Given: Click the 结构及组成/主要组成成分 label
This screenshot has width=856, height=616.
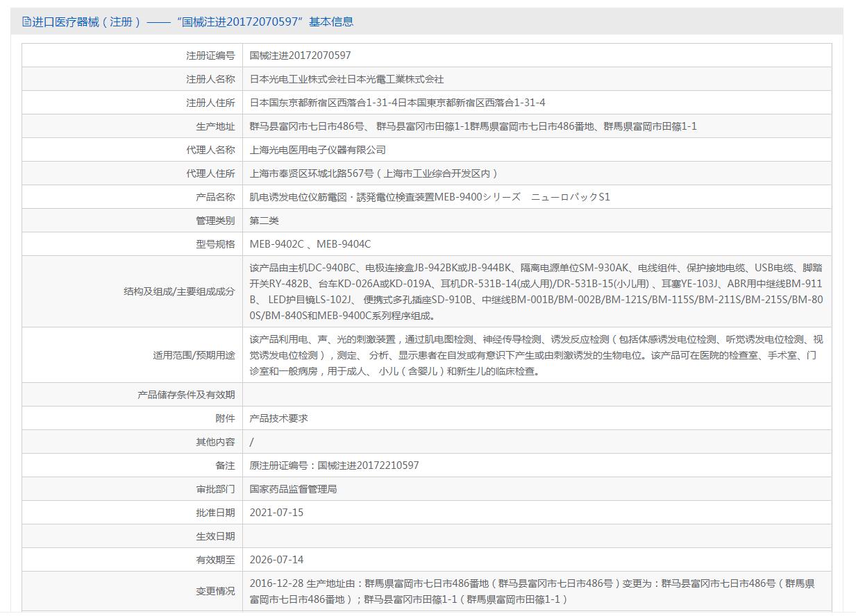Looking at the screenshot, I should click(179, 292).
